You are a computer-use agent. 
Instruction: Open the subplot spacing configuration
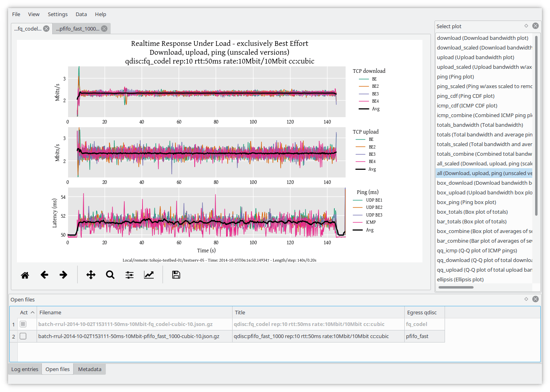pyautogui.click(x=129, y=274)
